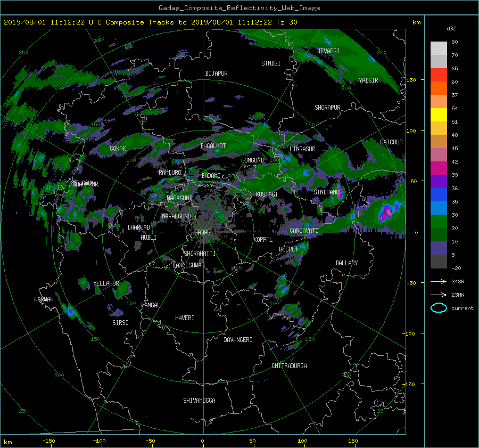Click the Gadag Composite Reflectivity title text
479x448 pixels.
click(239, 8)
